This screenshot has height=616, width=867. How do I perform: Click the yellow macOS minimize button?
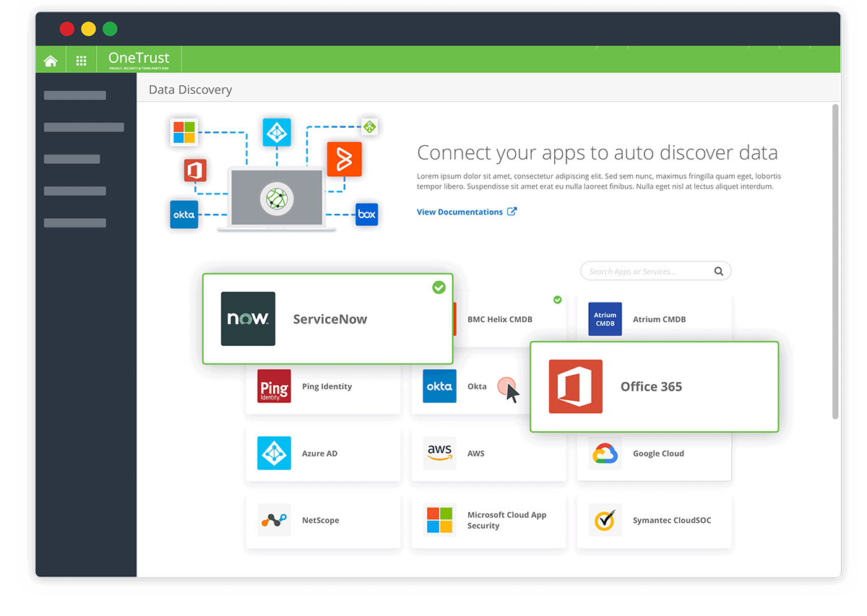tap(88, 29)
